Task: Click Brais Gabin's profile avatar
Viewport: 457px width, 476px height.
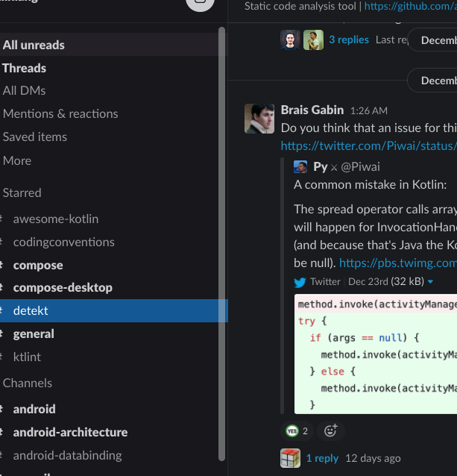Action: click(x=259, y=119)
